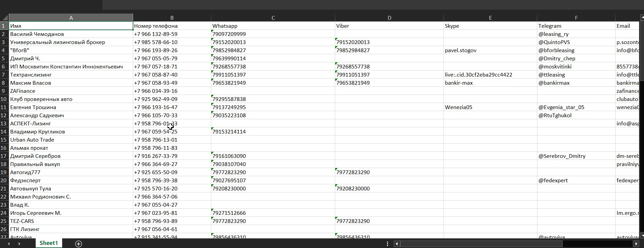The height and width of the screenshot is (248, 644).
Task: Click Telegram cell '@leasing_ry'
Action: coord(576,34)
